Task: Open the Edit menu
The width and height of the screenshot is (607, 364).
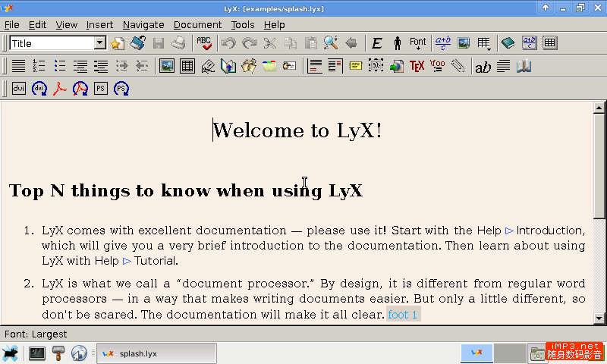Action: point(37,25)
